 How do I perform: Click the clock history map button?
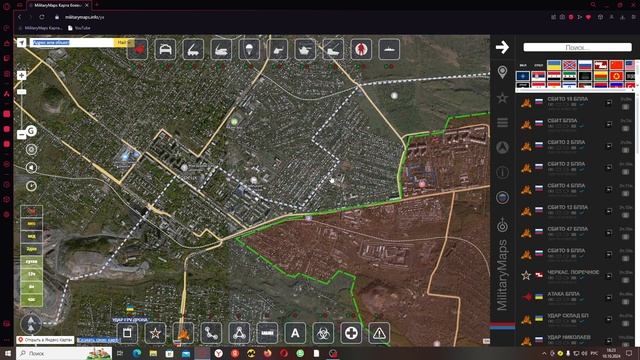(31, 186)
